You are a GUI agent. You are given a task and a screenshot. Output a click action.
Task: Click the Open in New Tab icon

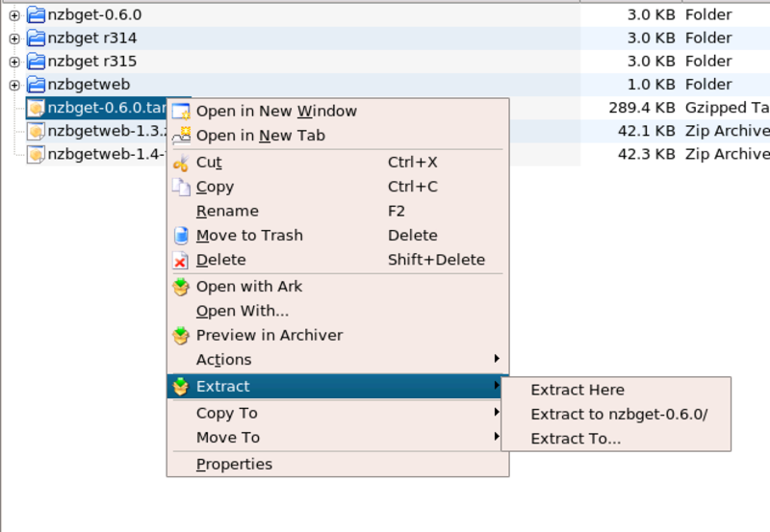tap(181, 136)
